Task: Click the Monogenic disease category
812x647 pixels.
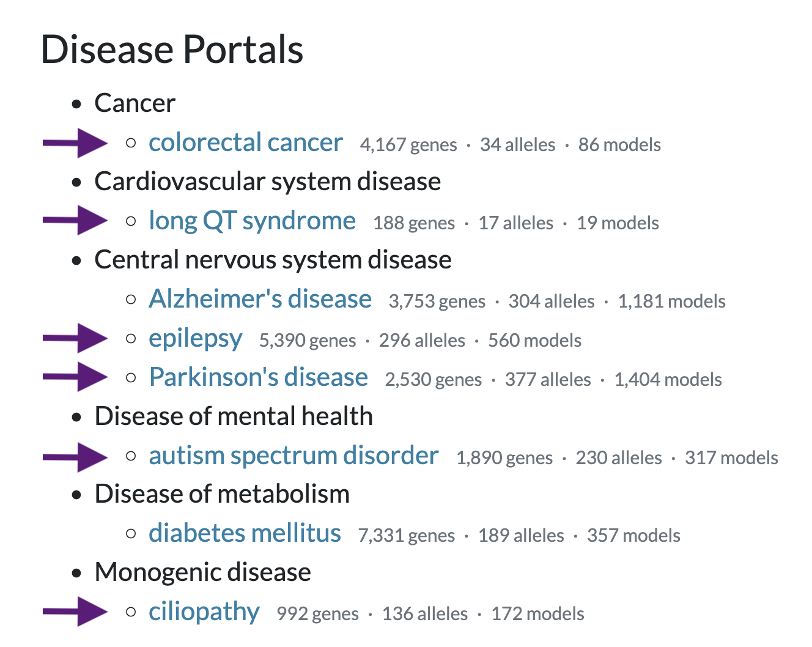Action: point(202,572)
